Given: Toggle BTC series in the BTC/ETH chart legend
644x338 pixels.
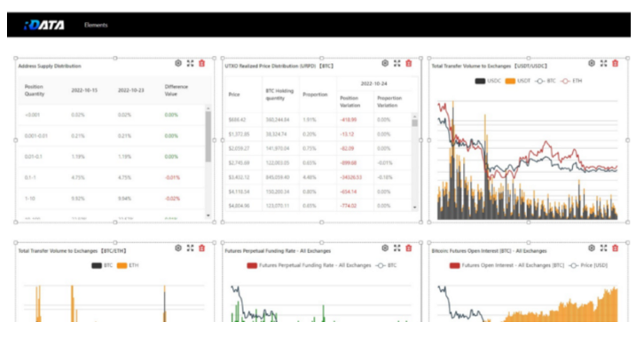Looking at the screenshot, I should pyautogui.click(x=102, y=265).
